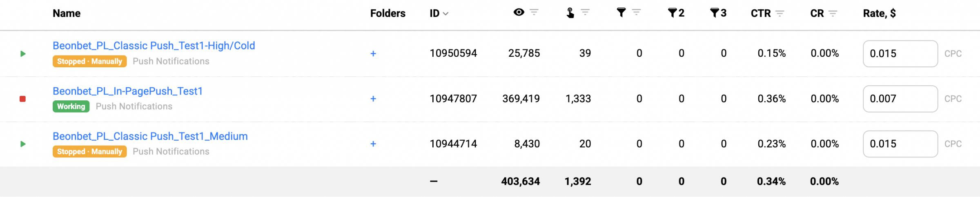
Task: Click impressions value 8,430
Action: pos(527,144)
